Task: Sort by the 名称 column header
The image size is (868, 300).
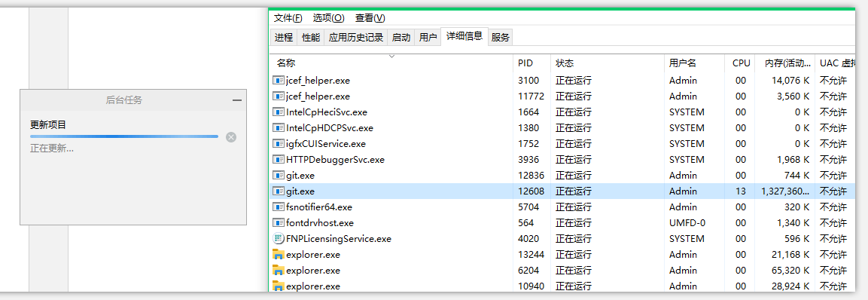Action: (x=391, y=63)
